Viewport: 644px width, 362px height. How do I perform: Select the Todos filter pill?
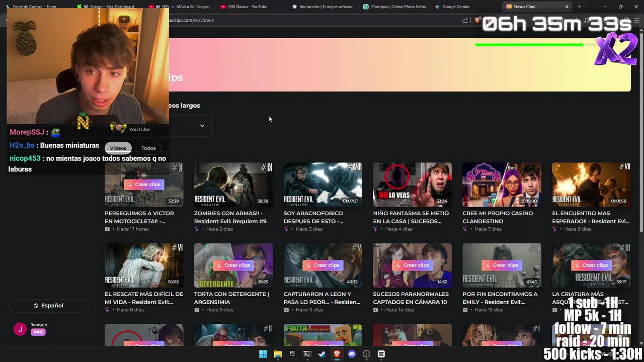click(148, 148)
